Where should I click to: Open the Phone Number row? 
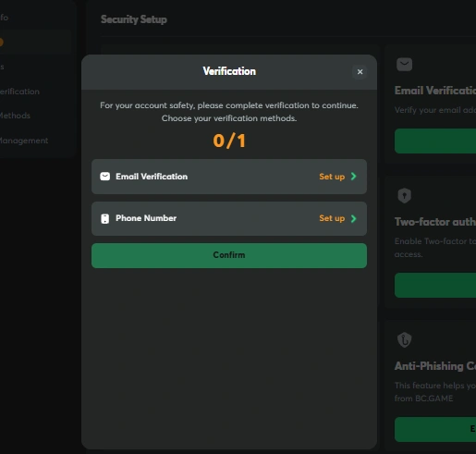(229, 218)
